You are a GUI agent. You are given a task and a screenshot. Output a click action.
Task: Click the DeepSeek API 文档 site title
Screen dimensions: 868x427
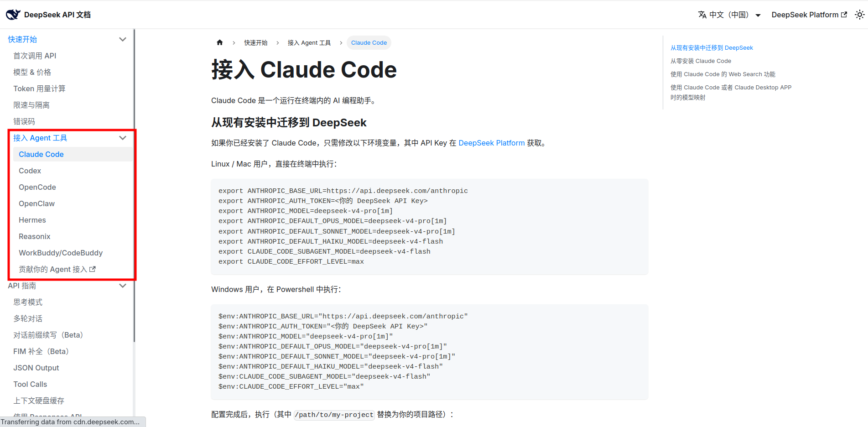click(57, 15)
